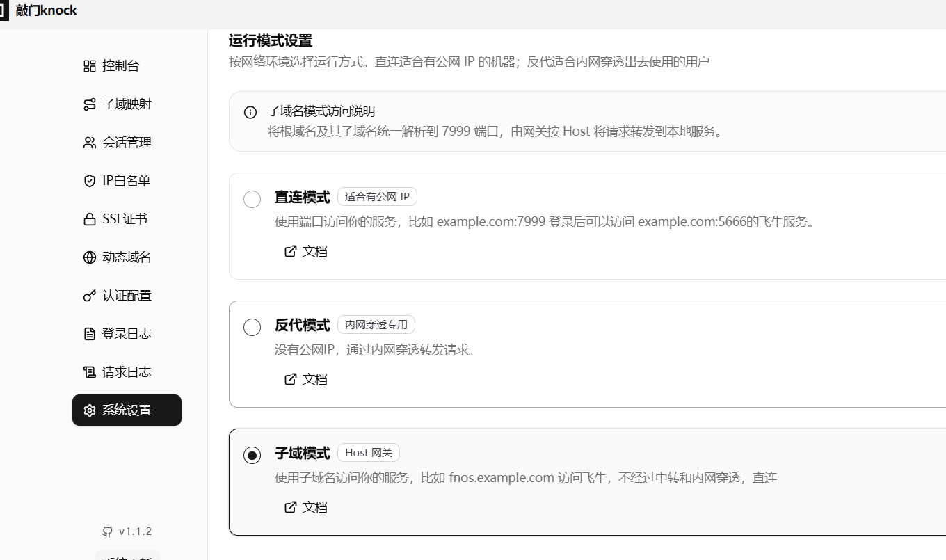946x560 pixels.
Task: Click the 敲门knock logo in the header
Action: click(40, 10)
